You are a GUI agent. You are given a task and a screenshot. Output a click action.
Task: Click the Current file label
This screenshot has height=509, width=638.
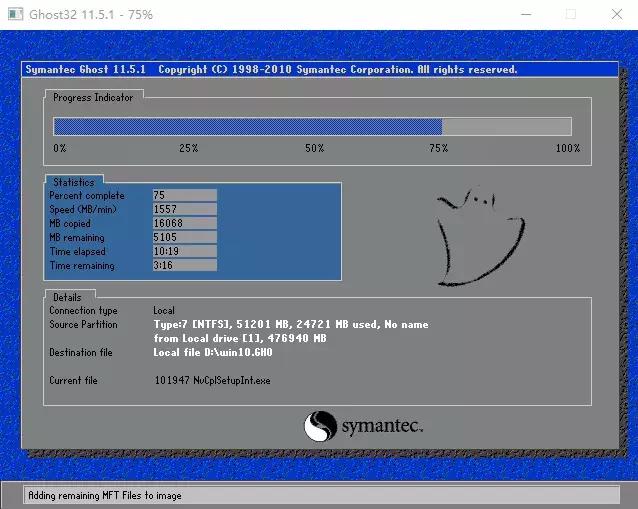(x=73, y=380)
